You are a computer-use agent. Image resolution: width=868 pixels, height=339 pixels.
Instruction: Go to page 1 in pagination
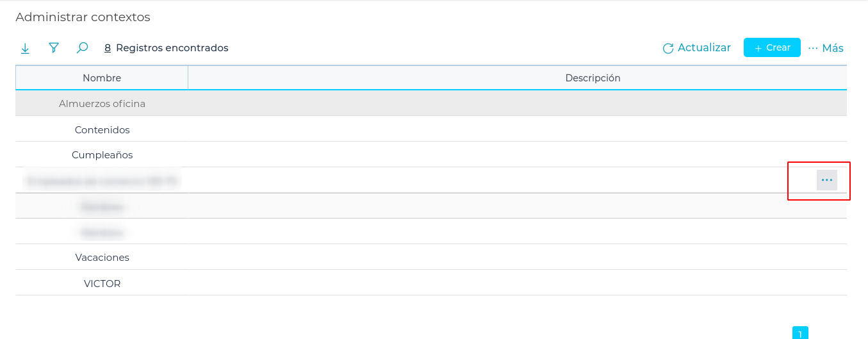800,334
